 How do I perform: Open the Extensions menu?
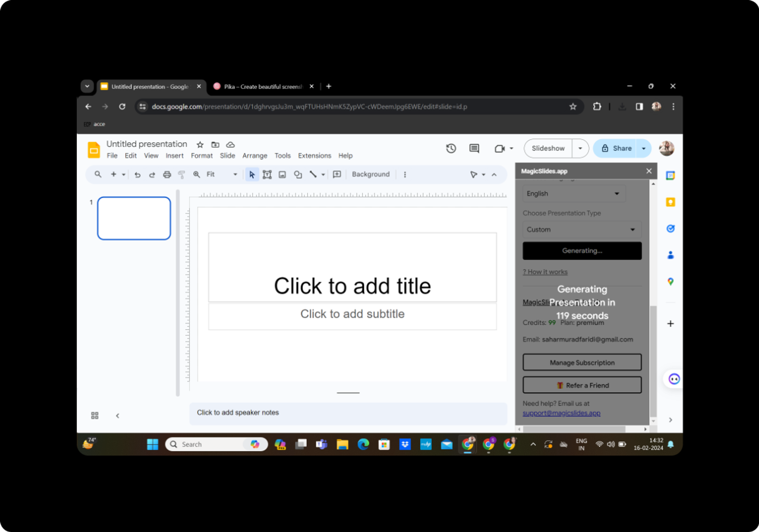313,155
